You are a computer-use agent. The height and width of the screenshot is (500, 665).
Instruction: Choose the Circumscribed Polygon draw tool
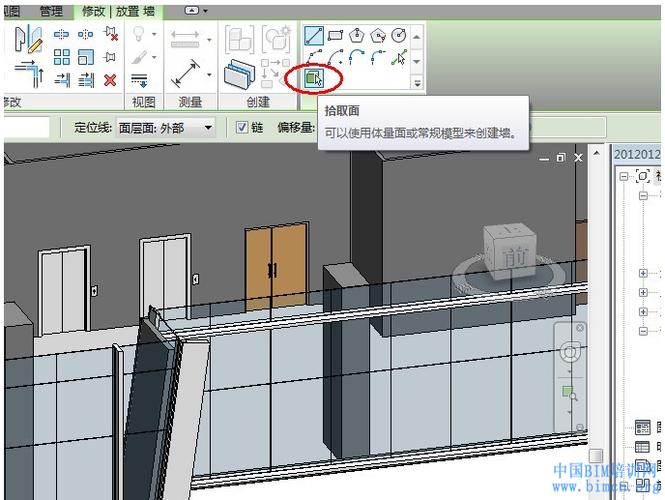377,35
